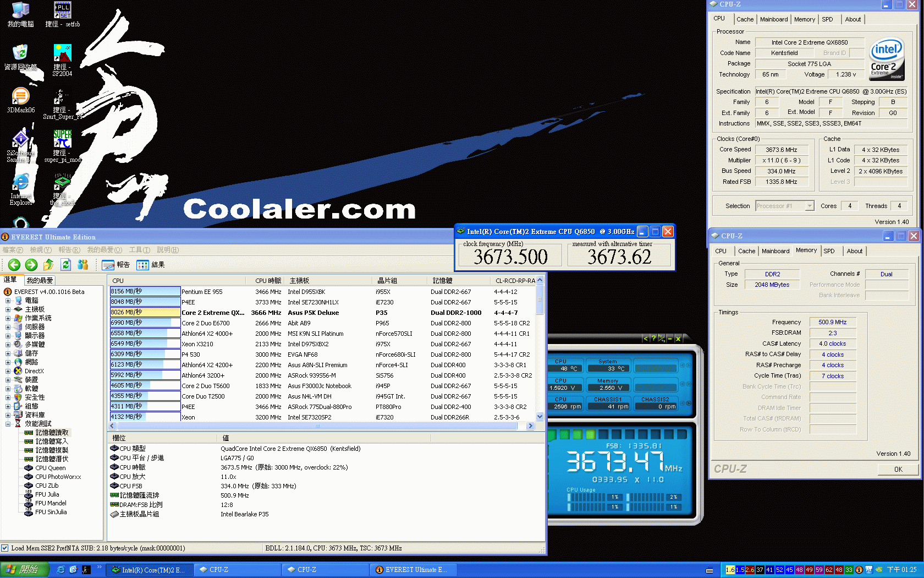
Task: Click the Intel(R) Core(TM)2 E... taskbar button
Action: [x=151, y=570]
